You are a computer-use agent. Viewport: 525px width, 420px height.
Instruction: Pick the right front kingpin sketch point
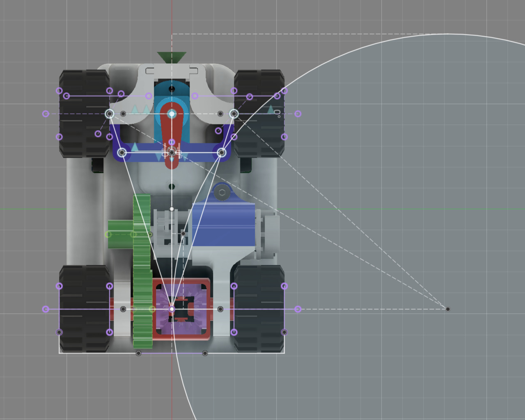234,114
